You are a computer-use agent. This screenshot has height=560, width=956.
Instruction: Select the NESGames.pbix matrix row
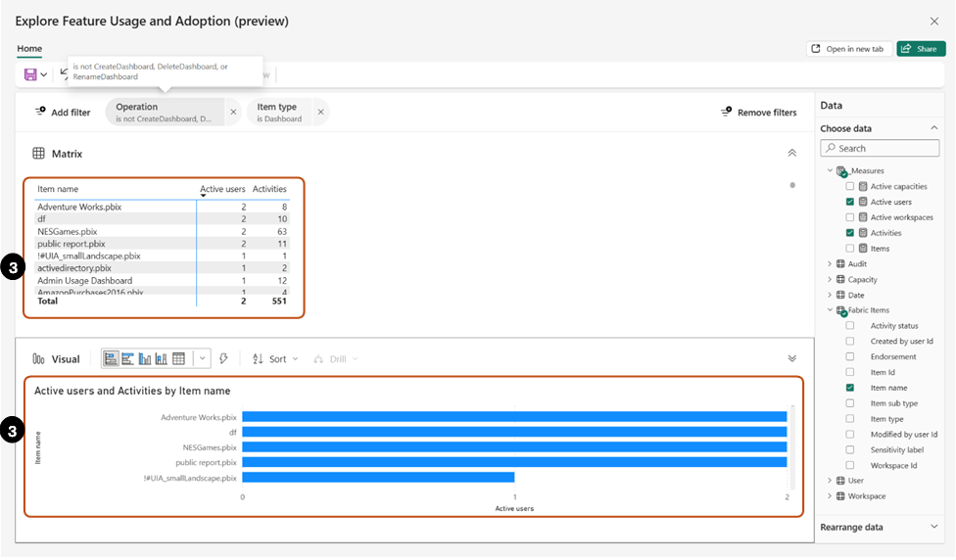[162, 232]
